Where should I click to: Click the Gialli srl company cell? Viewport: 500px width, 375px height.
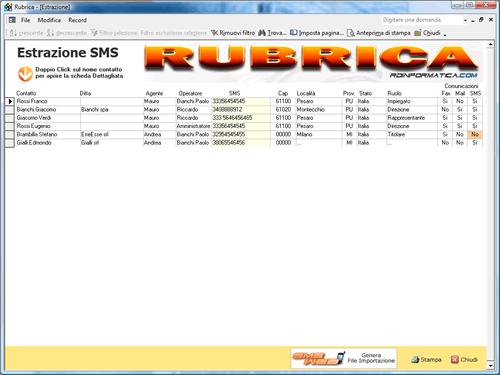111,143
